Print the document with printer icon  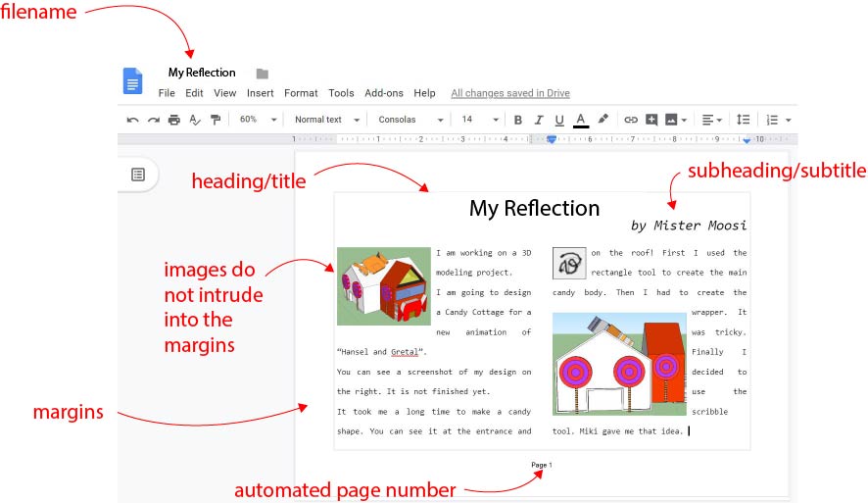pos(173,120)
